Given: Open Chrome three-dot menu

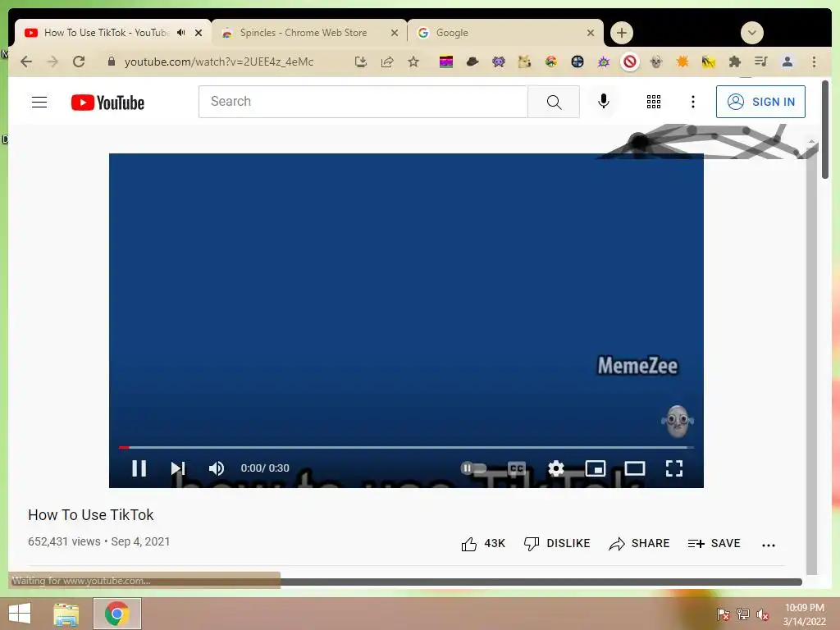Looking at the screenshot, I should click(x=814, y=62).
